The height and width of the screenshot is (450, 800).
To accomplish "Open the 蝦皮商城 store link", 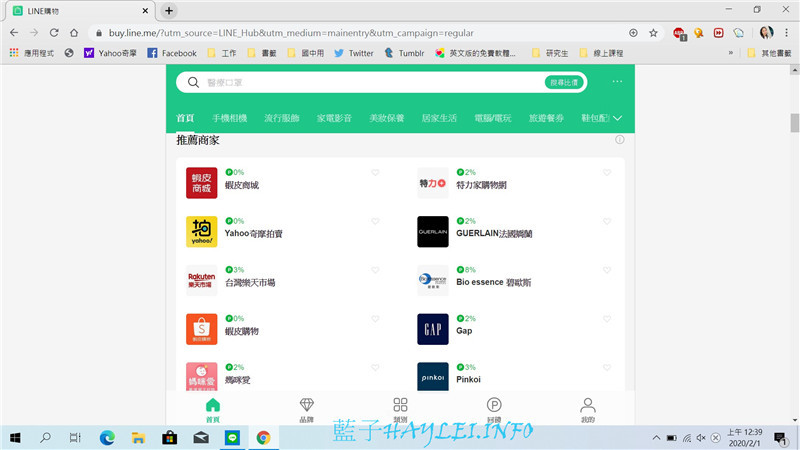I will (x=242, y=185).
